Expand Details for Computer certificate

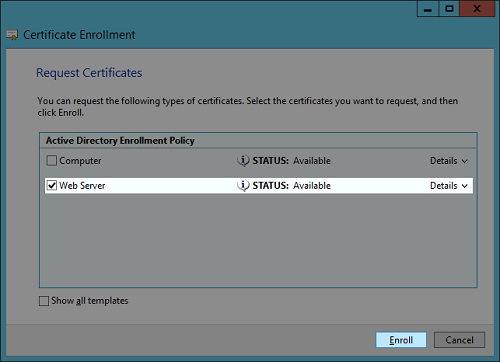[x=449, y=161]
